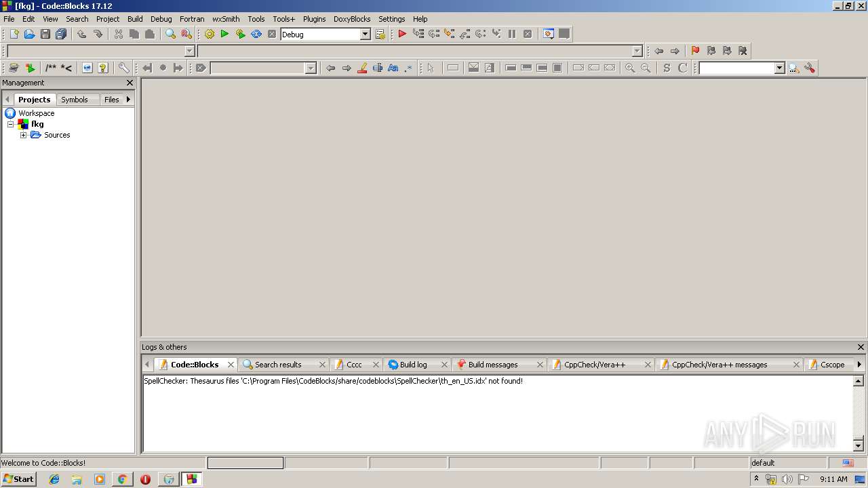Click the DoxyBlocks wrench preferences icon
Viewport: 868px width, 488px height.
click(123, 68)
